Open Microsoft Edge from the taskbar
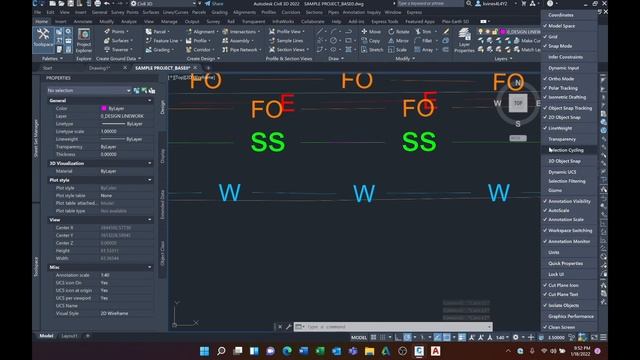 tap(287, 351)
